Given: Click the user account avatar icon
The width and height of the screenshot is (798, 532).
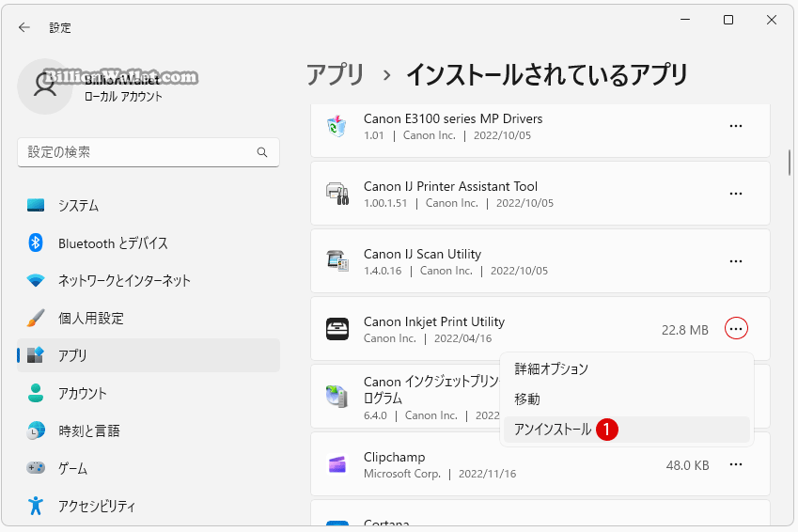Looking at the screenshot, I should coord(45,86).
